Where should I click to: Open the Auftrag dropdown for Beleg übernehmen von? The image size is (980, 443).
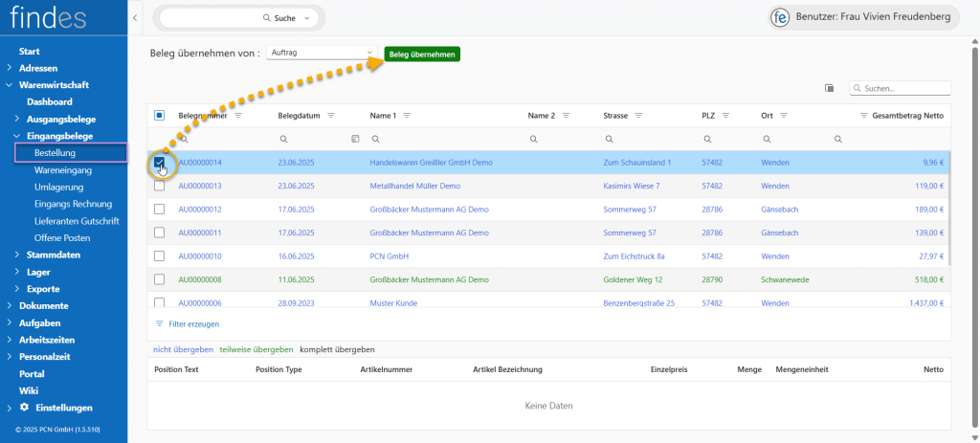322,53
